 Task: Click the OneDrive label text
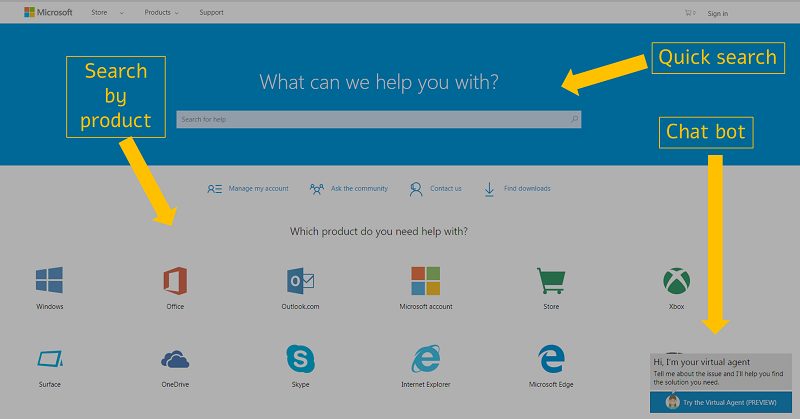pyautogui.click(x=175, y=385)
